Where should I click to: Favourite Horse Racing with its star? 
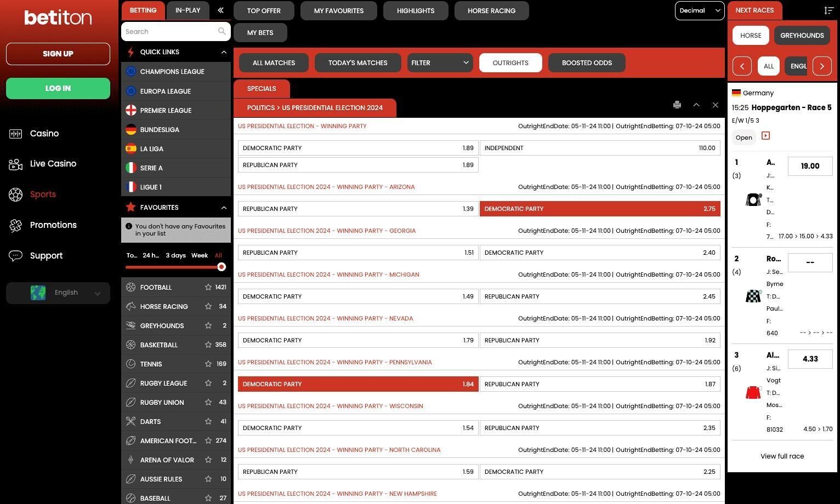(208, 306)
